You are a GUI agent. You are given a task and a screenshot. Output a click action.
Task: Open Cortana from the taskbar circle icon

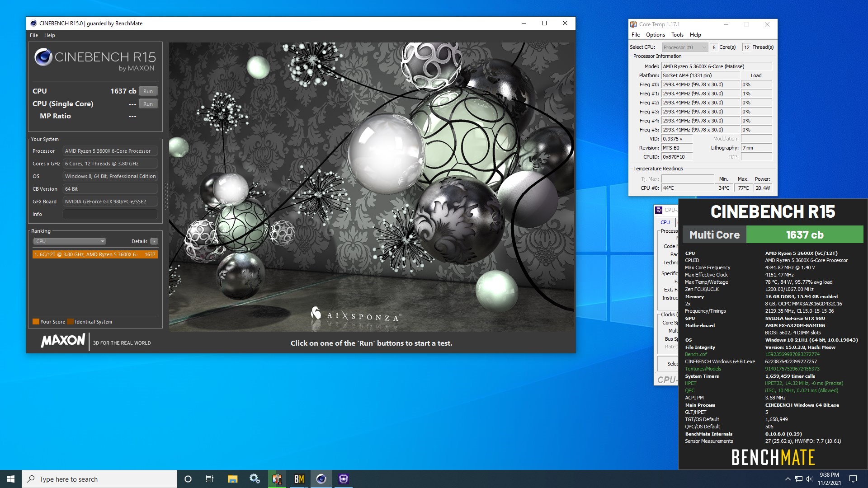coord(188,479)
